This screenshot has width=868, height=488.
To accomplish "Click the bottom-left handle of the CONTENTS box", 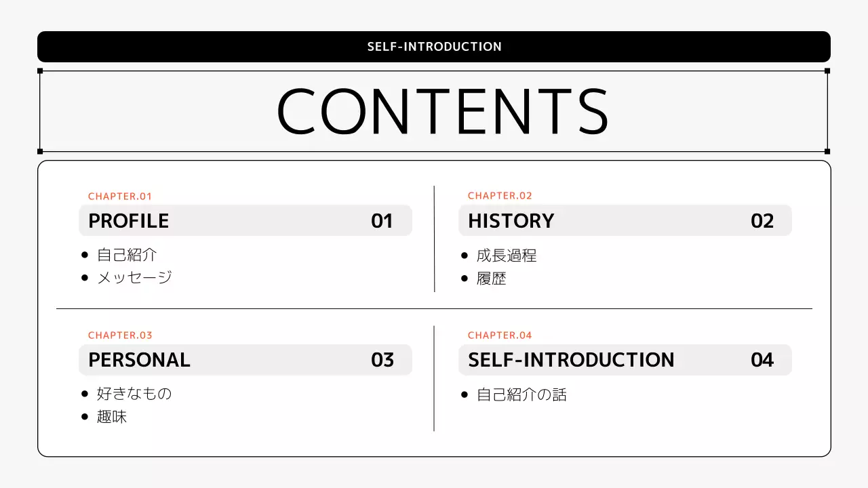I will 40,151.
